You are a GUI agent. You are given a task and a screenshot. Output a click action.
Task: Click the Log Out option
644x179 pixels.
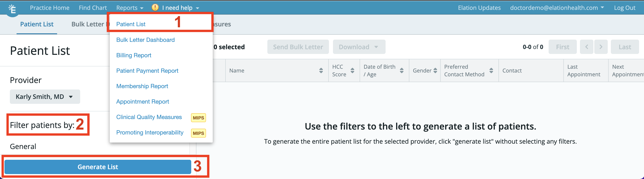pos(625,7)
